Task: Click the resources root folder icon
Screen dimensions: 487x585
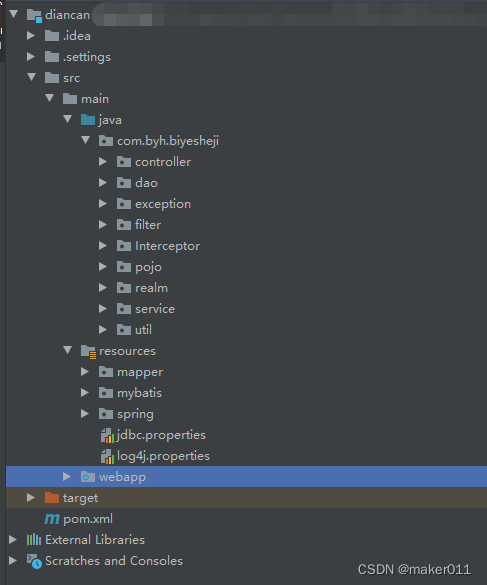Action: [x=88, y=351]
